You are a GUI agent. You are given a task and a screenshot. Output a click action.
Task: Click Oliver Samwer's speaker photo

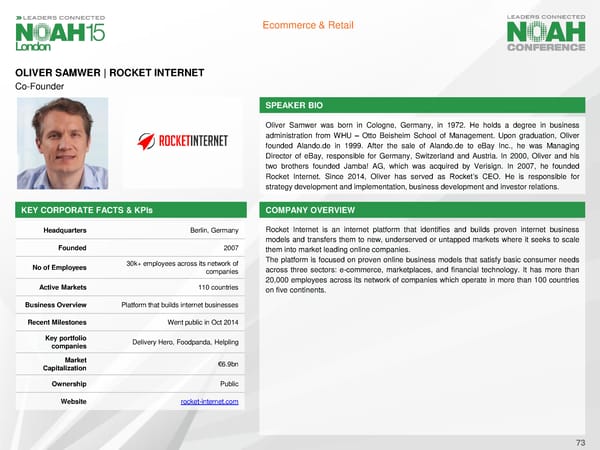pos(56,143)
